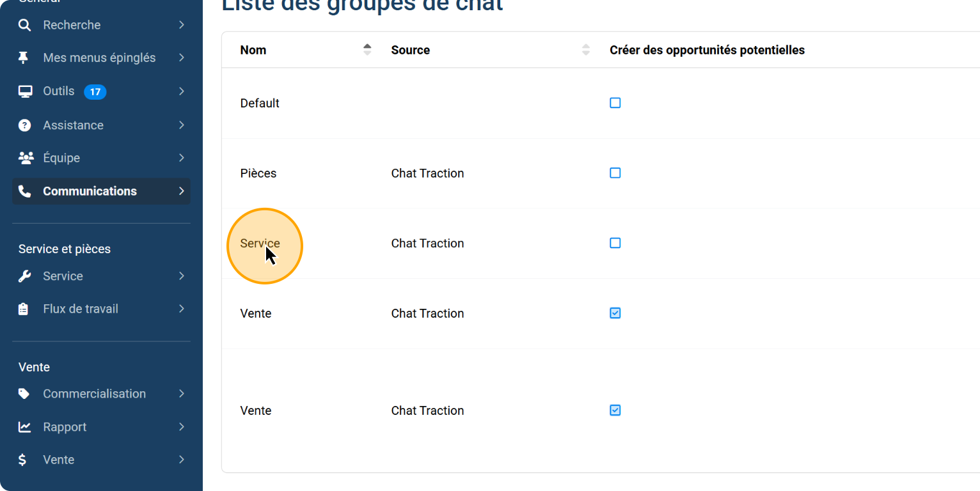Viewport: 980px width, 491px height.
Task: Click the question mark Assistance icon
Action: point(24,125)
